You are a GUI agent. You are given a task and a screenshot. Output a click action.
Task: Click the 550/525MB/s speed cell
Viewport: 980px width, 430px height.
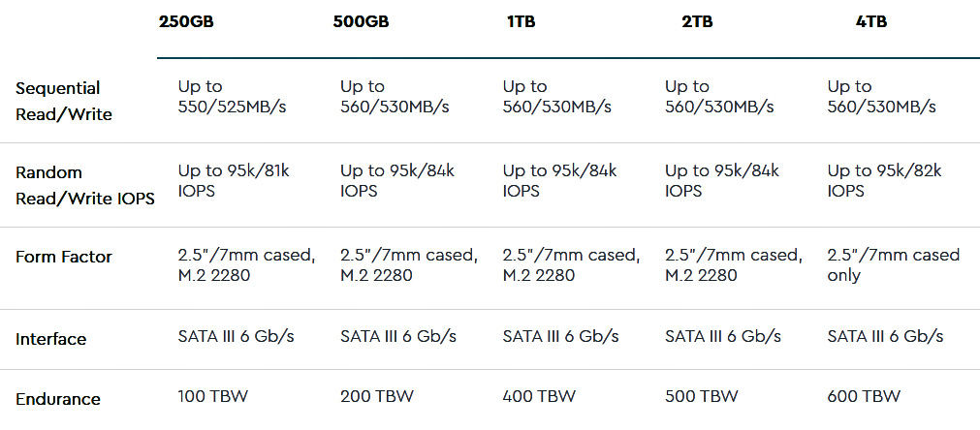232,96
